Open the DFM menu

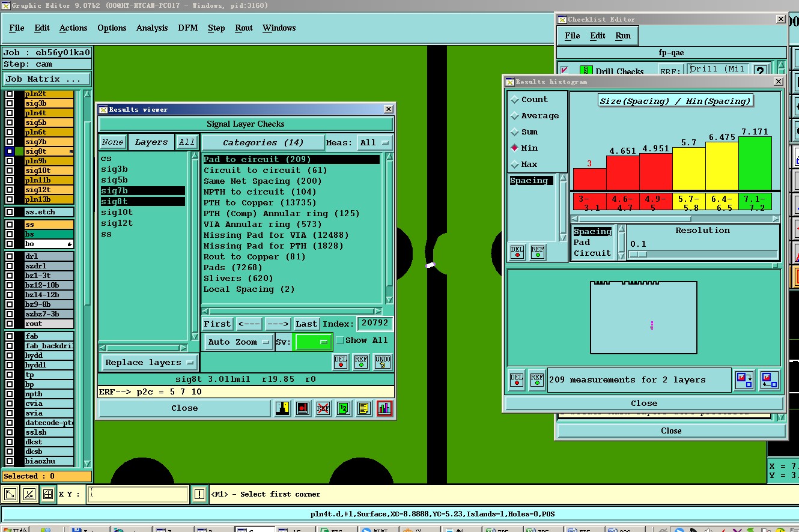(x=188, y=28)
